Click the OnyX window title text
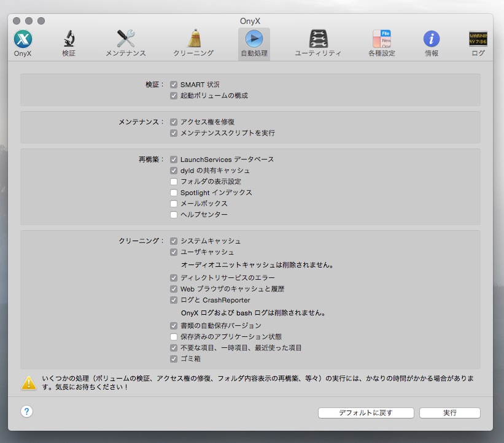This screenshot has height=443, width=504. pos(250,21)
